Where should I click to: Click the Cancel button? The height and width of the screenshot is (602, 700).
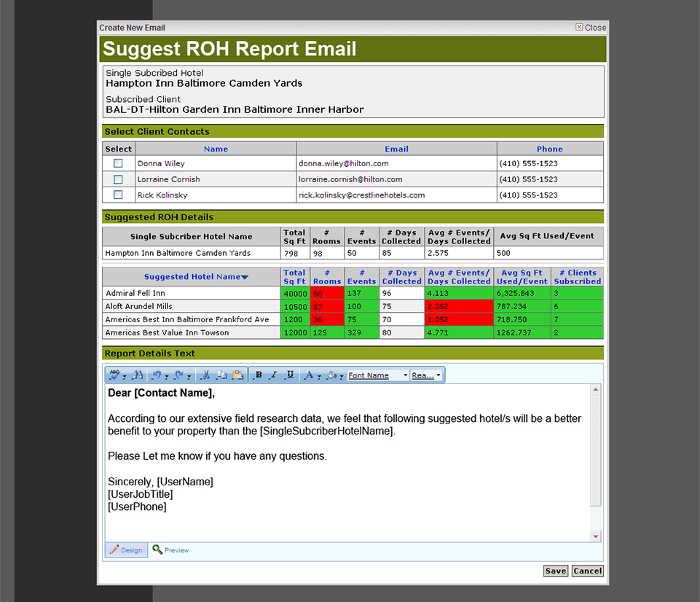pyautogui.click(x=588, y=571)
